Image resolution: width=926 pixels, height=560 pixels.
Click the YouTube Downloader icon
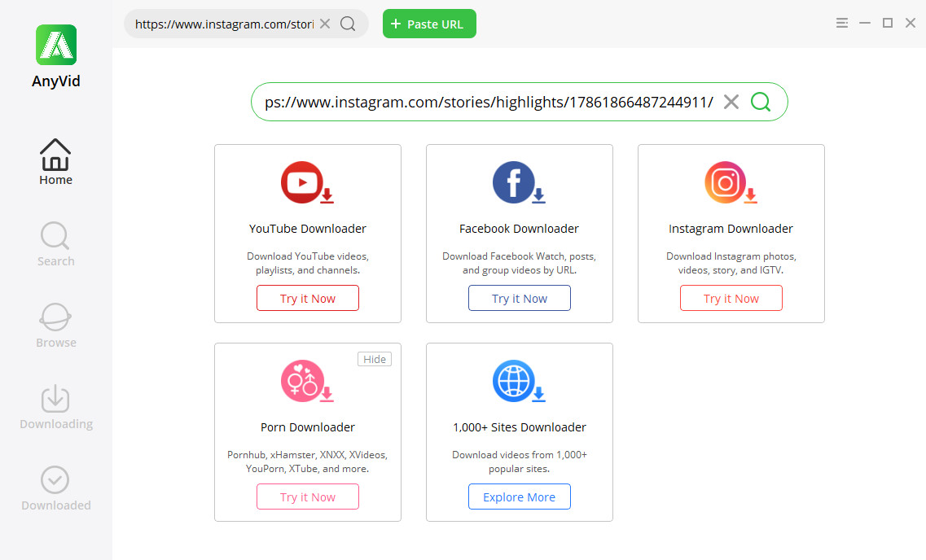coord(306,183)
